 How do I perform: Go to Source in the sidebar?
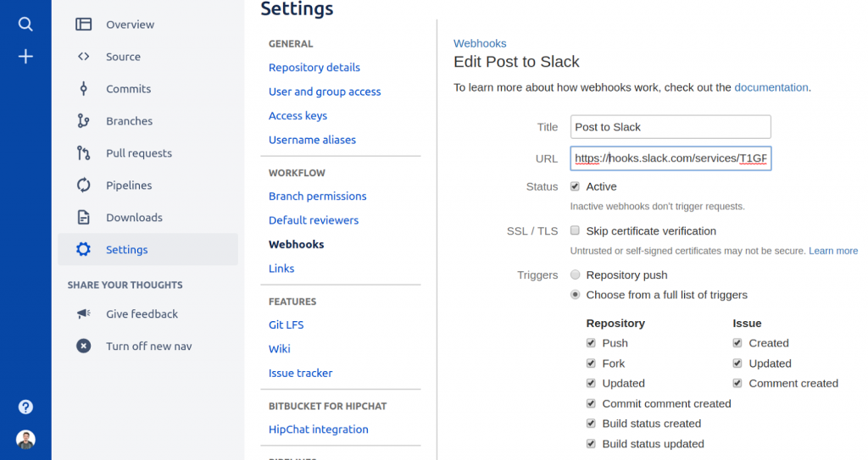pos(124,57)
